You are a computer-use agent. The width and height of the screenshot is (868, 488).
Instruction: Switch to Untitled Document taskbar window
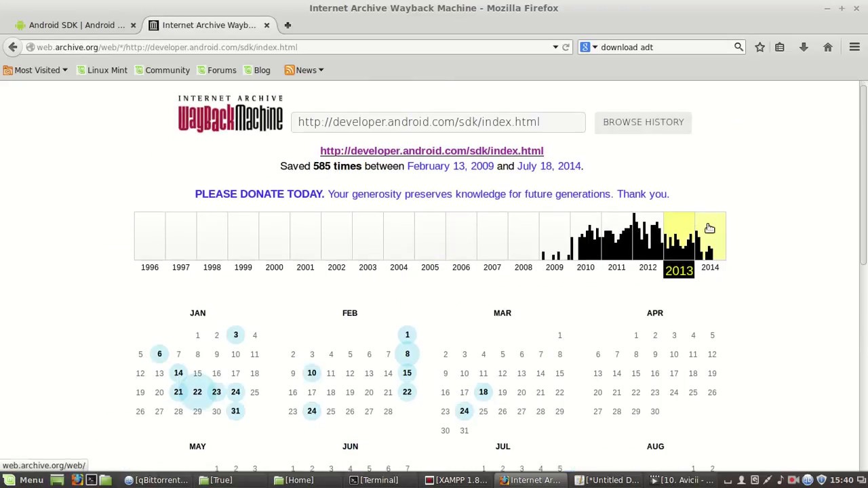(606, 480)
